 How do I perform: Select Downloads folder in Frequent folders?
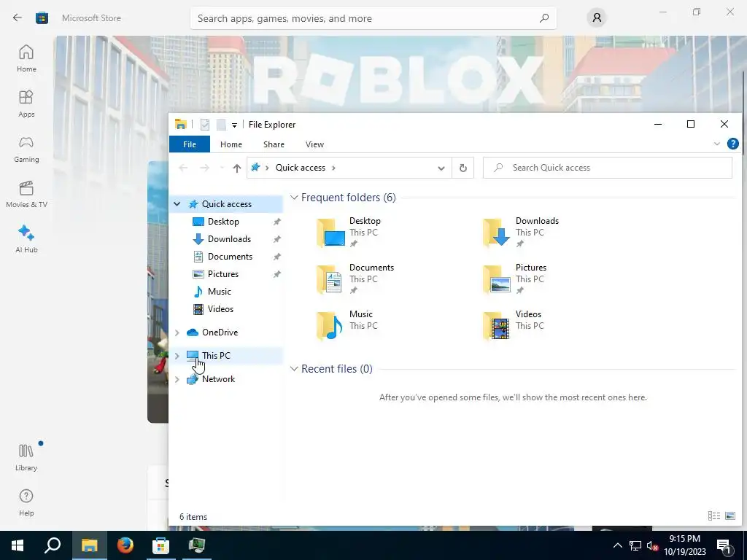(522, 232)
